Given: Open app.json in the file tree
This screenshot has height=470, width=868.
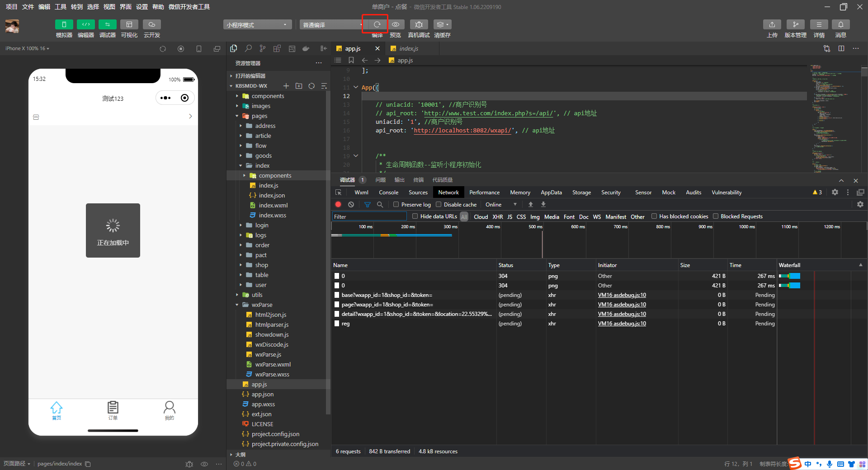Looking at the screenshot, I should click(x=262, y=394).
